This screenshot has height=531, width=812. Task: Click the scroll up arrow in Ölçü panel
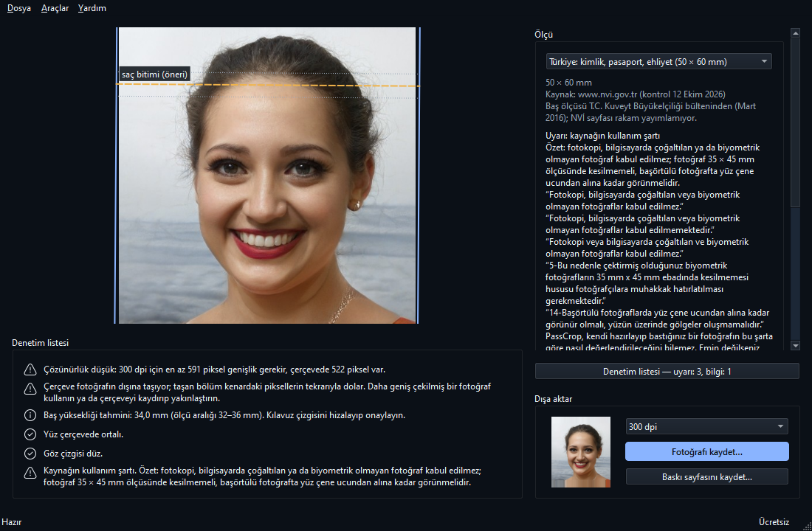point(796,33)
